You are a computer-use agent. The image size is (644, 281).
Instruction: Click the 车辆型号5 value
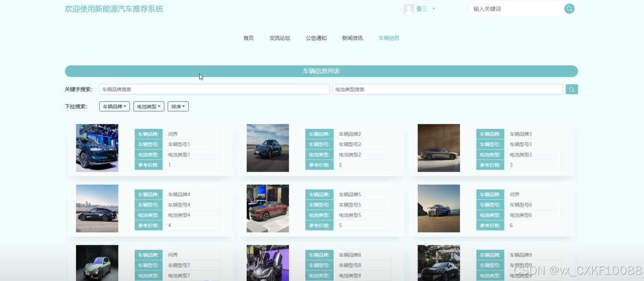coord(350,205)
